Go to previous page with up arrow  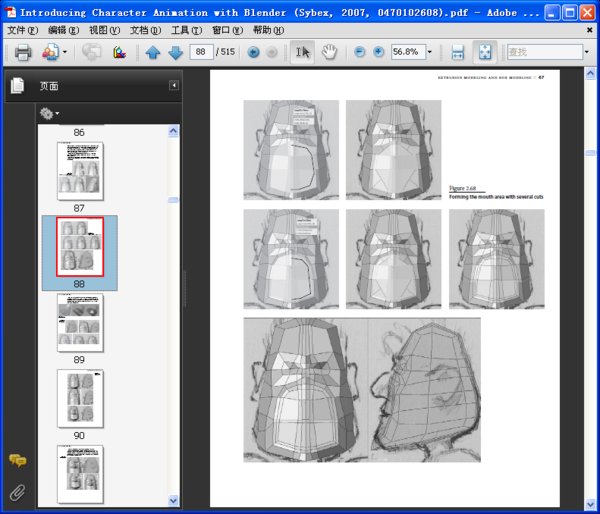(x=153, y=52)
